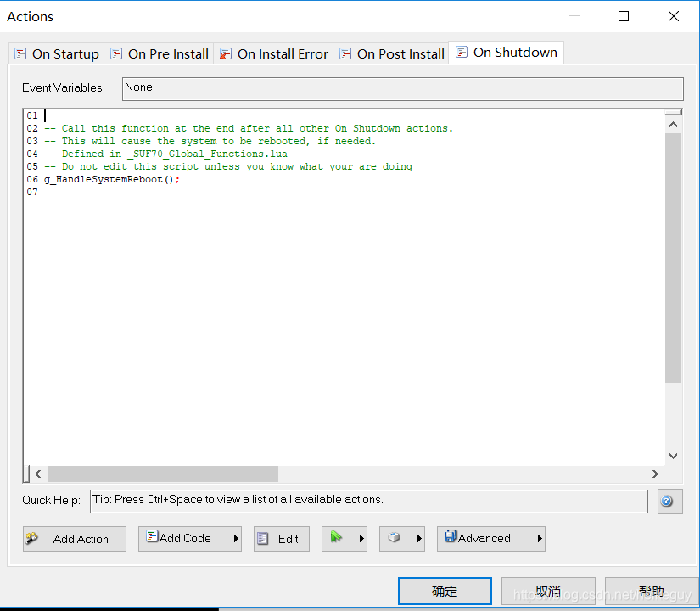Go to the On Post Install tab

tap(391, 54)
